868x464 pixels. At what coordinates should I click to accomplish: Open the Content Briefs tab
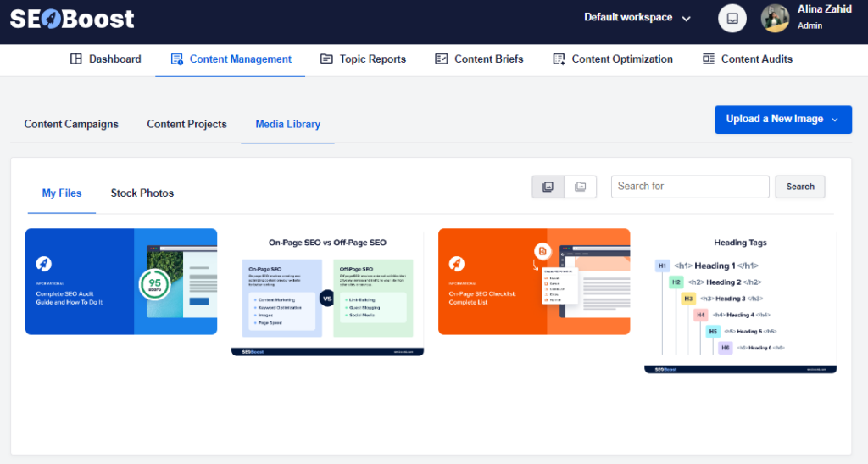pyautogui.click(x=479, y=59)
